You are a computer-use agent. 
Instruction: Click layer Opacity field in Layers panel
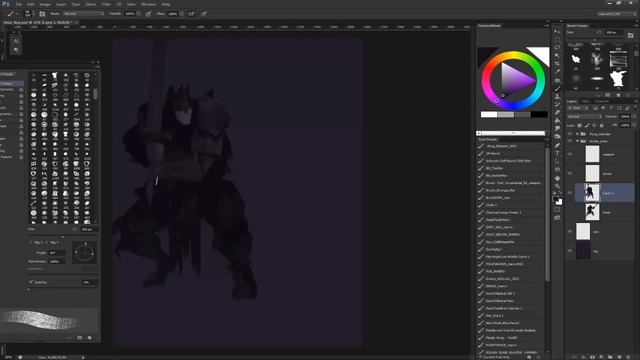click(x=624, y=117)
